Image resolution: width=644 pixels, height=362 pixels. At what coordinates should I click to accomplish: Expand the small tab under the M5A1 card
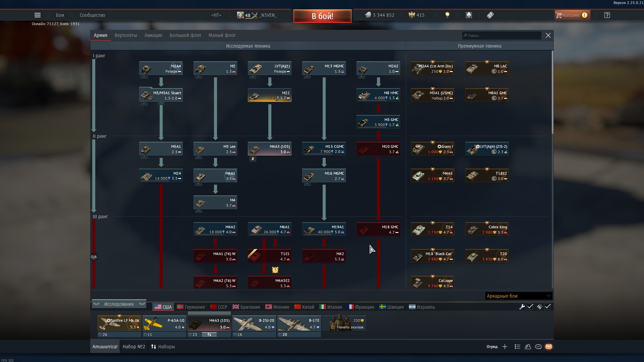144,157
